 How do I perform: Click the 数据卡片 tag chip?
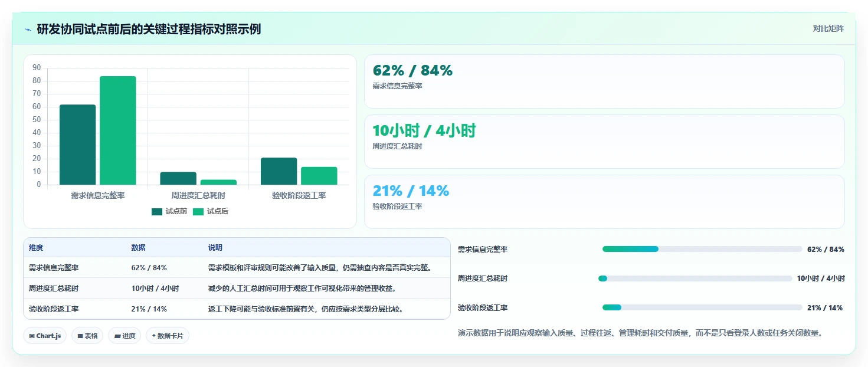tap(168, 336)
